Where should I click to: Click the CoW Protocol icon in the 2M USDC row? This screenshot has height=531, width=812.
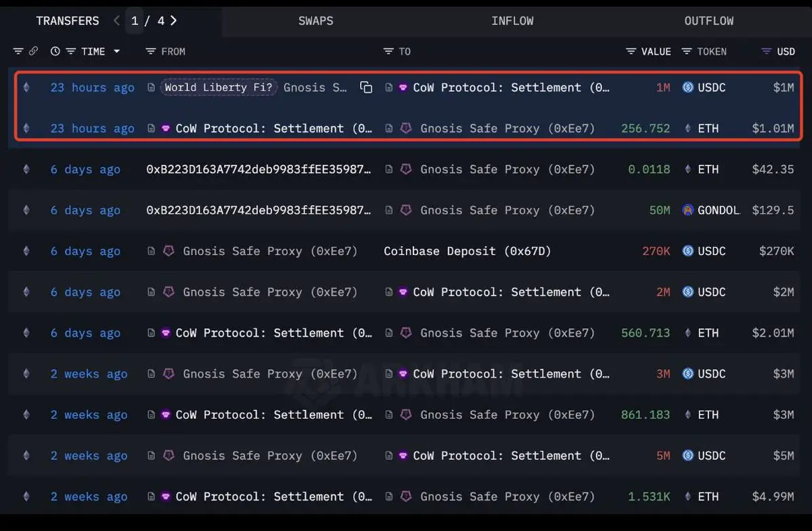403,292
